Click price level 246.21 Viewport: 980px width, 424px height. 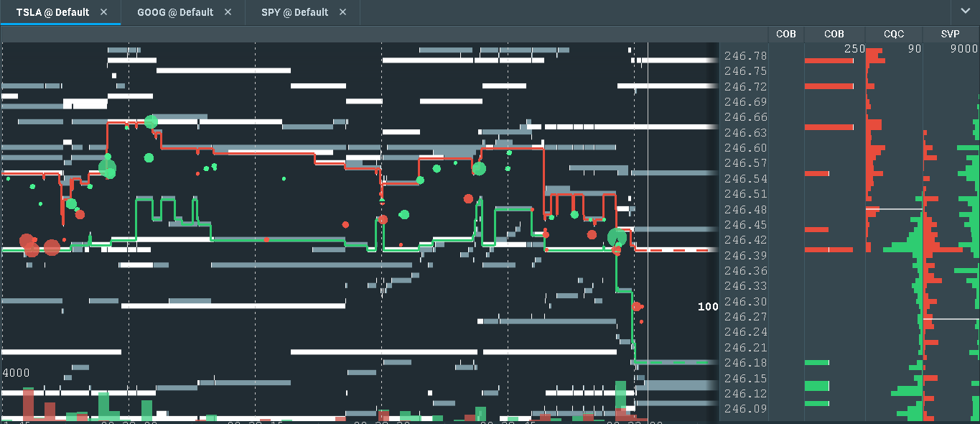(x=745, y=348)
